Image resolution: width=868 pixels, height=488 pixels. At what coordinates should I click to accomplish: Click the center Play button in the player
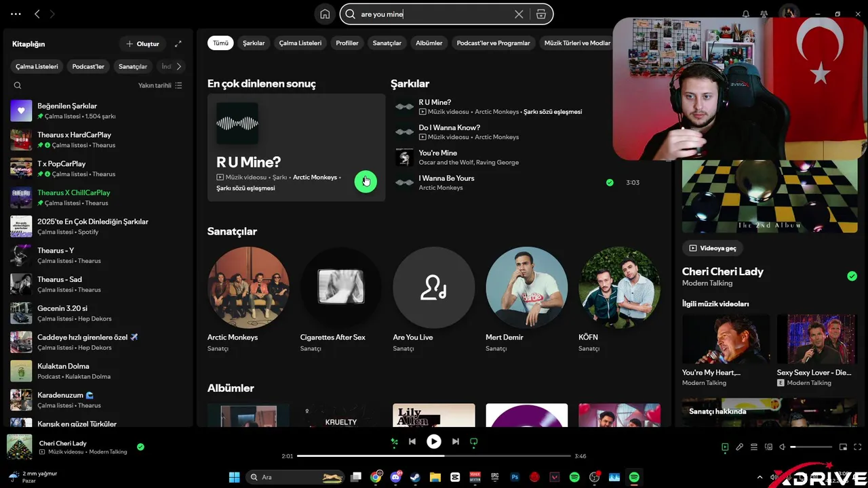[434, 441]
